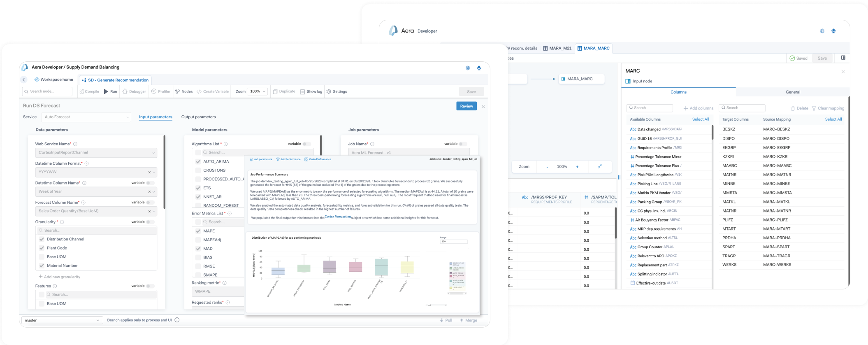Uncheck the AUTO_ARIMA algorithm

tap(198, 161)
